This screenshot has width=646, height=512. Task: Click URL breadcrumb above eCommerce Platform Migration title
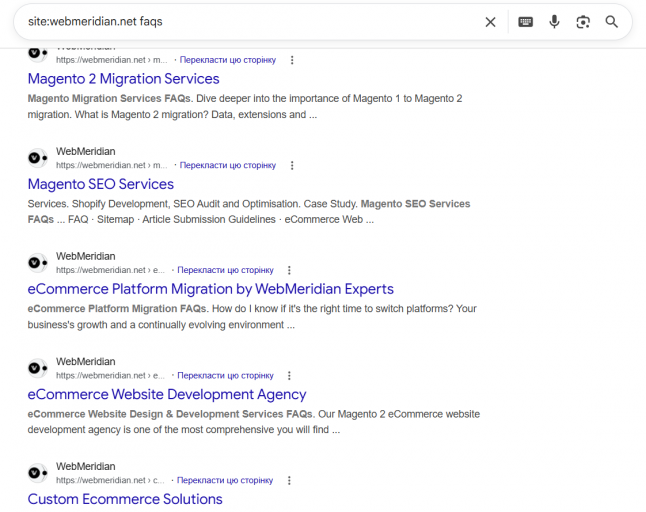point(110,270)
